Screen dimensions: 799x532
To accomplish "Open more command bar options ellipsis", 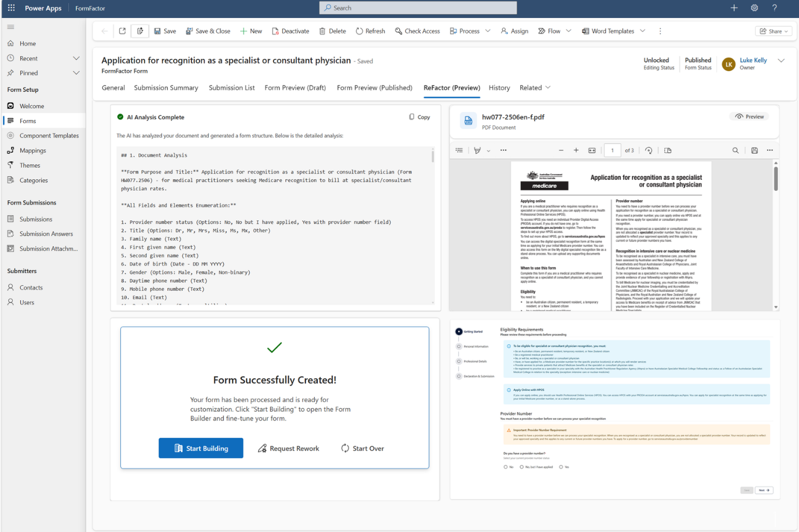I will (660, 31).
